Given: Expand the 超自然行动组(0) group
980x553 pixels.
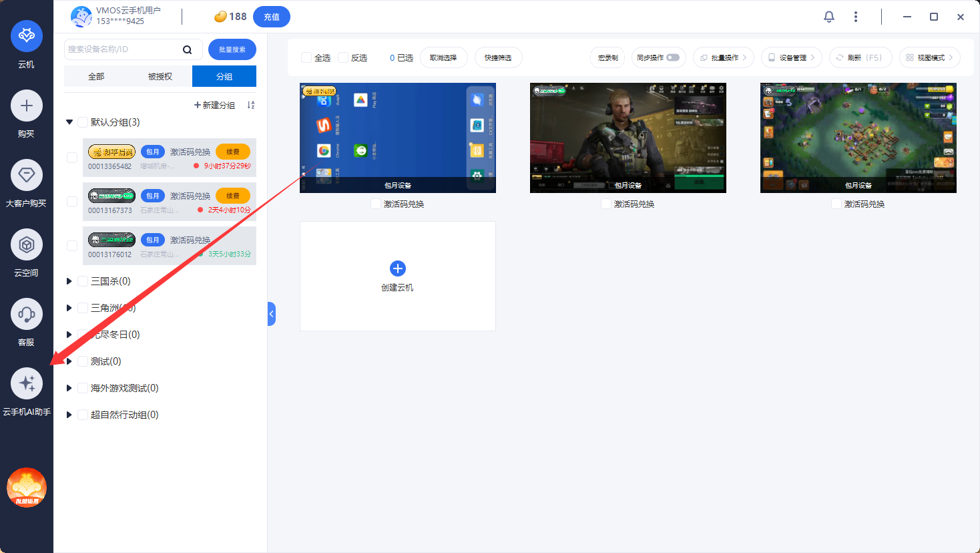Looking at the screenshot, I should coord(69,415).
